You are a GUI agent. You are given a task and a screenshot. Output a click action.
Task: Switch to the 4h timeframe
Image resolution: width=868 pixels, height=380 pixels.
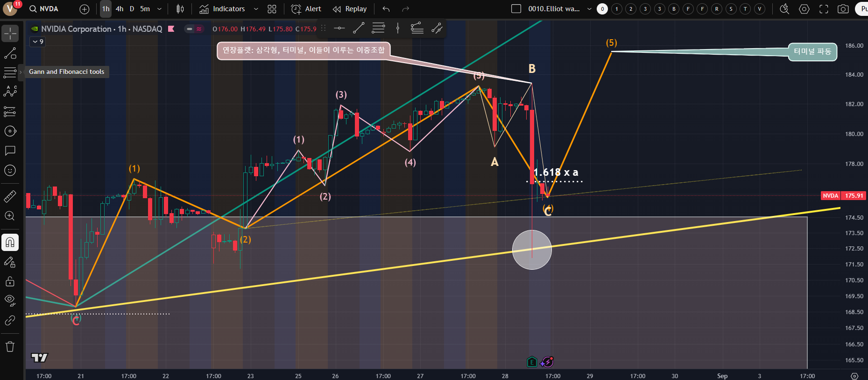(120, 9)
